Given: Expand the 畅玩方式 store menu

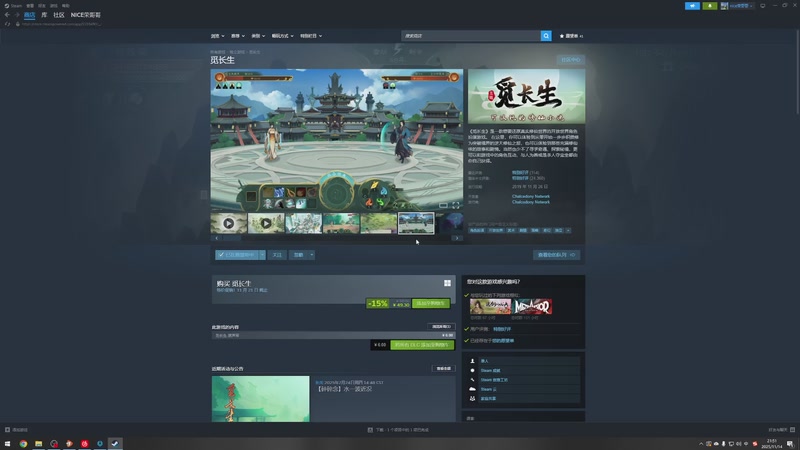Looking at the screenshot, I should point(282,36).
